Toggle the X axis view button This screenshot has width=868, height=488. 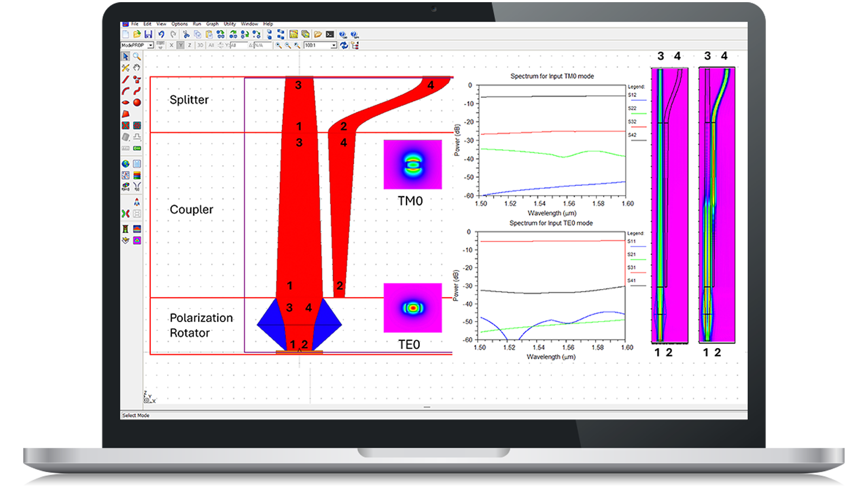[x=171, y=45]
